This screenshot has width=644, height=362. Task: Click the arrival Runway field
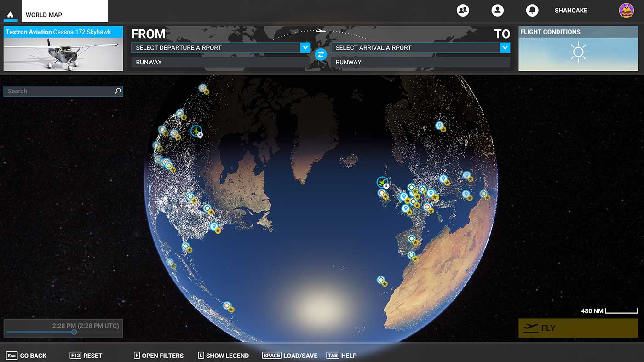pos(420,62)
